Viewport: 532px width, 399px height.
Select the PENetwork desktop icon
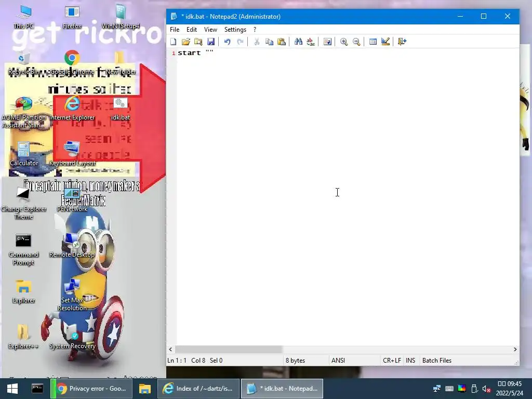click(72, 200)
